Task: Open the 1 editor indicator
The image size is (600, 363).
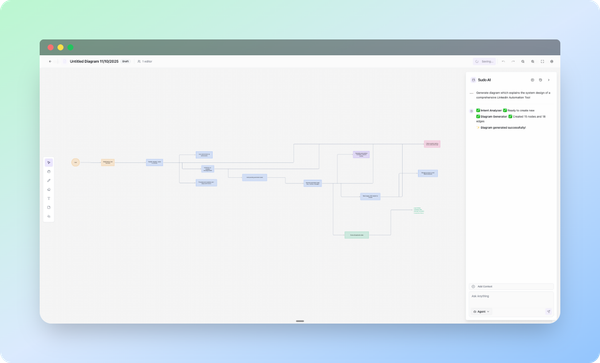Action: coord(145,61)
